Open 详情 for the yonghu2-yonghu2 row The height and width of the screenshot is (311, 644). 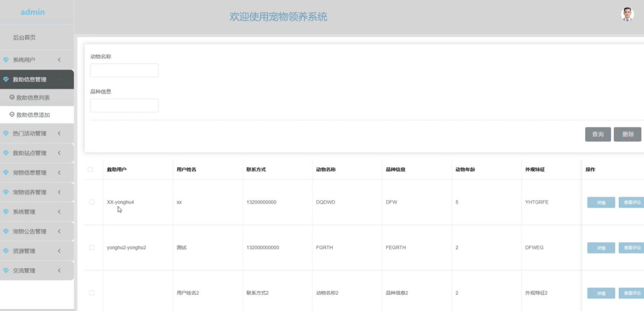601,248
